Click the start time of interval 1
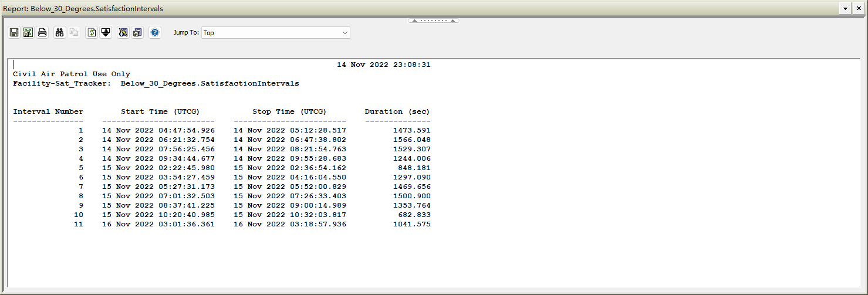868x295 pixels. pos(158,130)
